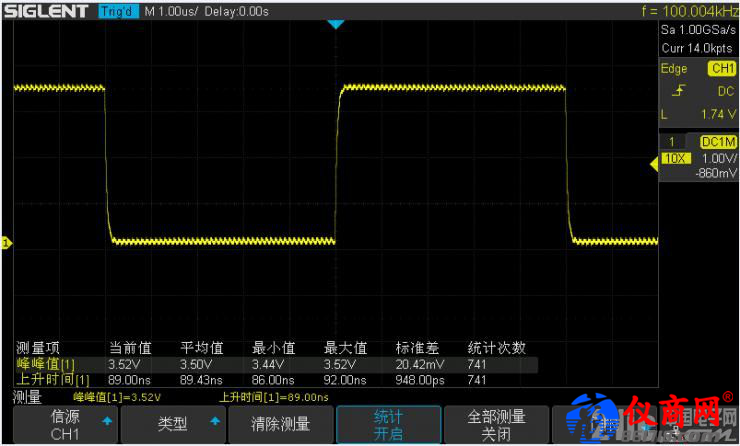
Task: Click the 10X probe attenuation badge
Action: tap(675, 159)
